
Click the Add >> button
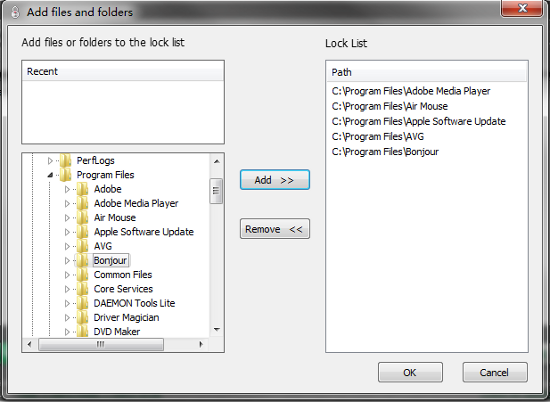pos(275,180)
